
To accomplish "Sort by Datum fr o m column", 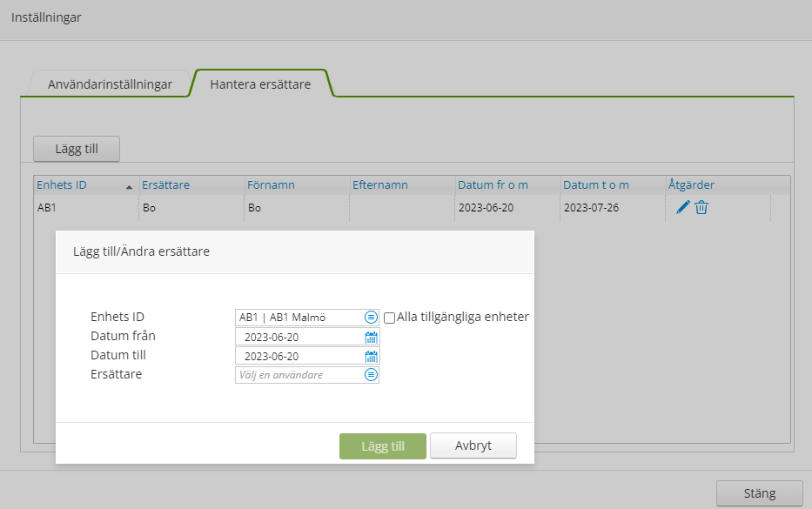I will pyautogui.click(x=493, y=185).
